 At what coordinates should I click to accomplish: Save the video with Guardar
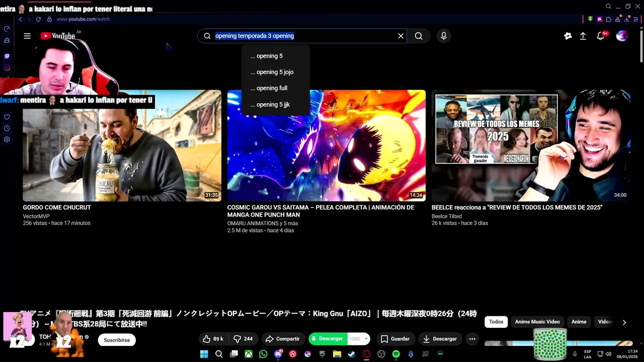[x=395, y=339]
